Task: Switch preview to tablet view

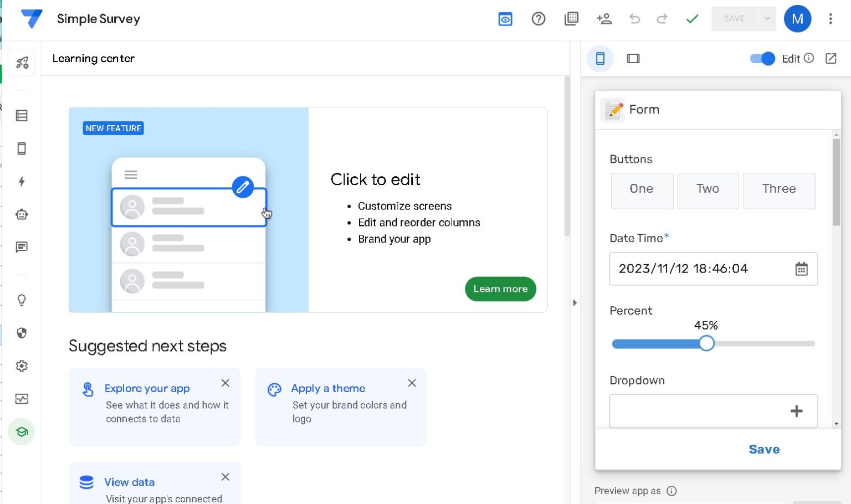Action: pyautogui.click(x=633, y=58)
